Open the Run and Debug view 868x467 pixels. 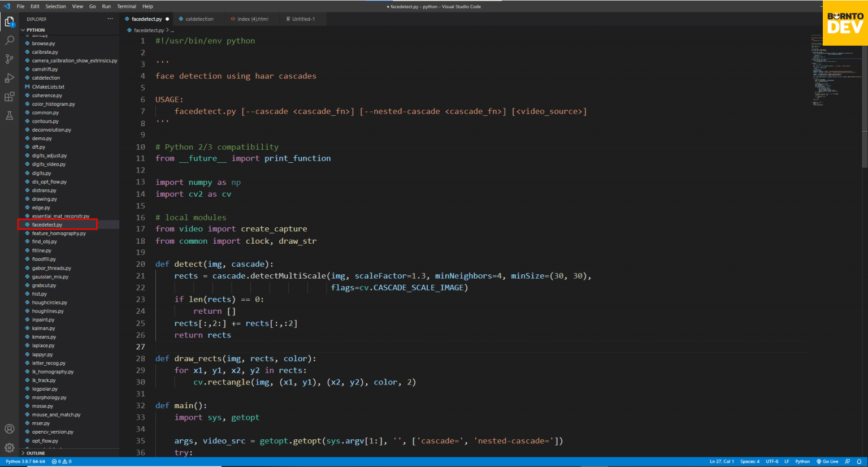coord(9,77)
